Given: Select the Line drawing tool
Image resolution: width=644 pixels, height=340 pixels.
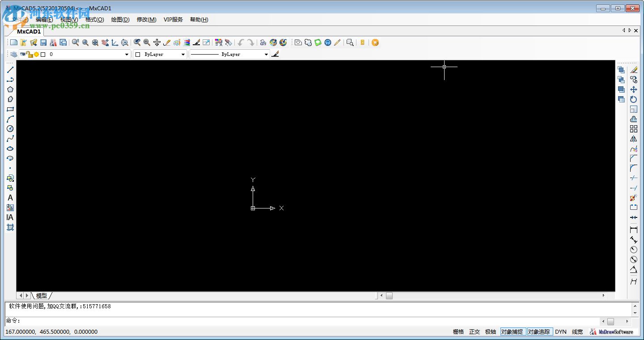Looking at the screenshot, I should click(10, 70).
